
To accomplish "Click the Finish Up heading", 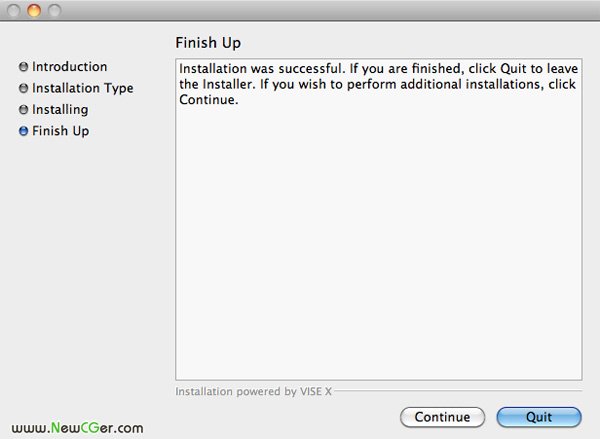I will click(x=208, y=43).
